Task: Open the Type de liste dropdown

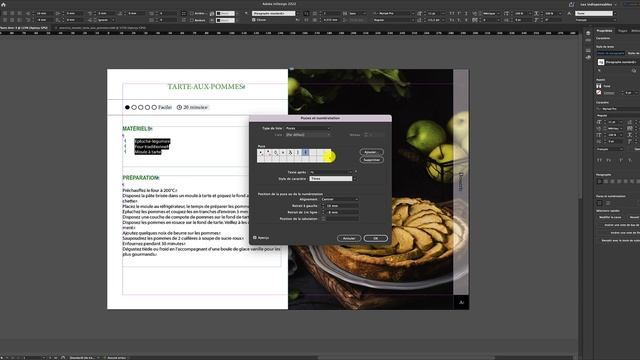Action: [x=308, y=128]
